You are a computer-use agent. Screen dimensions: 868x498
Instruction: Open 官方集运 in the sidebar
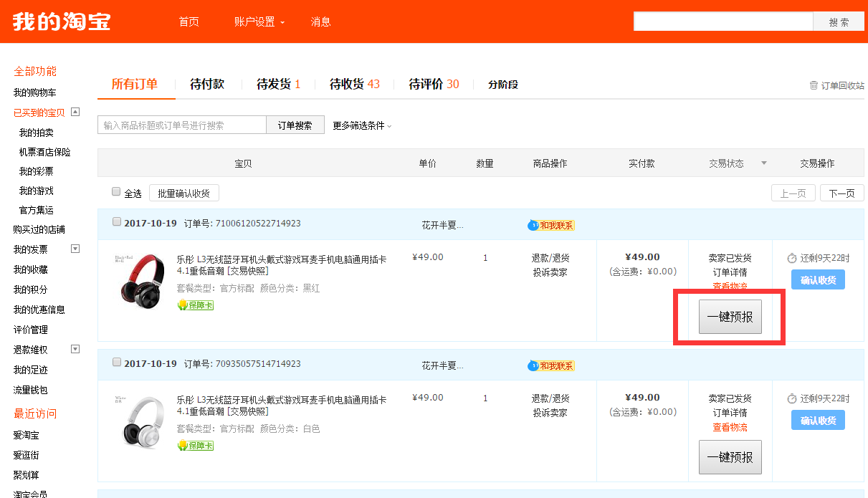[37, 210]
